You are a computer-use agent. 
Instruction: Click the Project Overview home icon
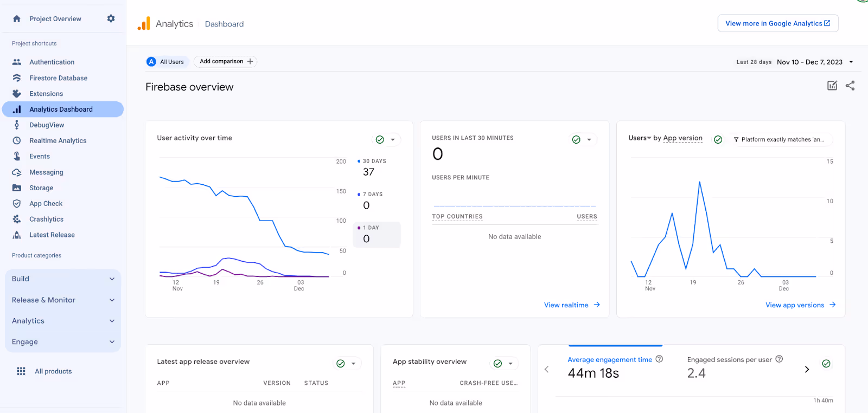tap(17, 18)
